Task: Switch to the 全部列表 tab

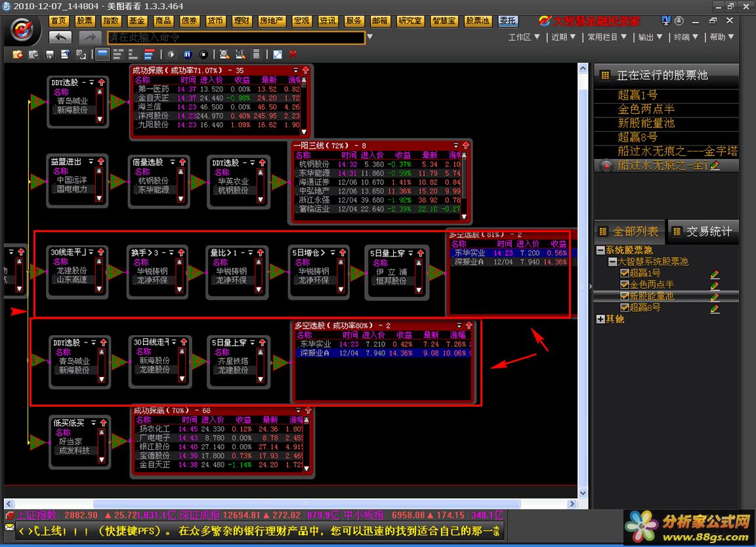Action: pos(629,232)
